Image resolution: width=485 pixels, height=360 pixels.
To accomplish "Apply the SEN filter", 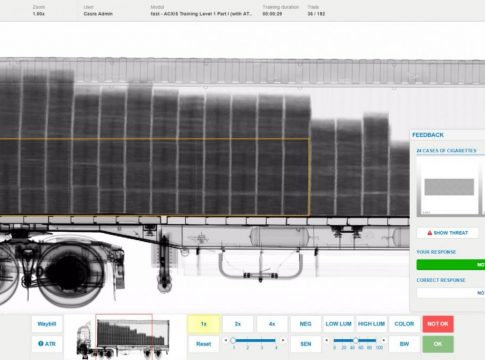I will [x=306, y=344].
